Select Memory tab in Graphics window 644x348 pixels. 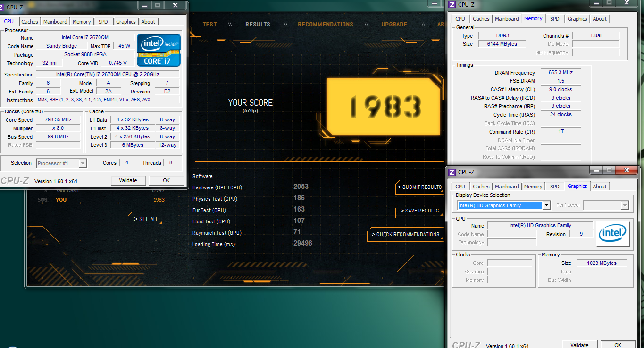point(533,187)
